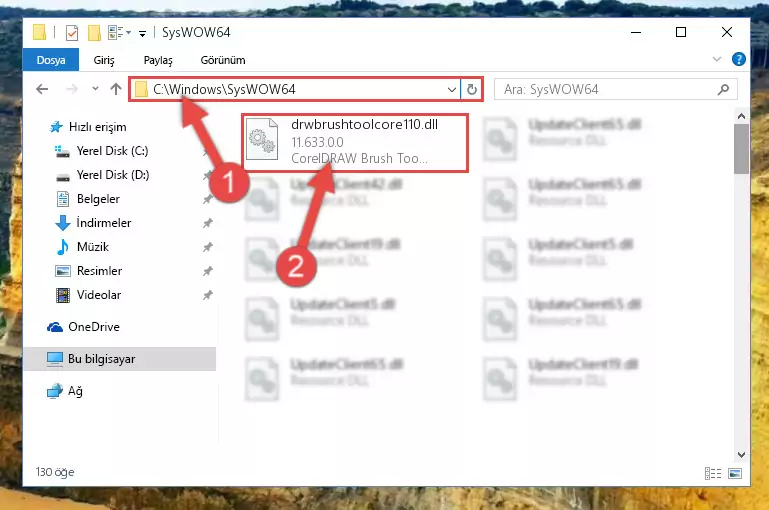This screenshot has width=769, height=510.
Task: Switch to the Paylaş ribbon tab
Action: pyautogui.click(x=158, y=60)
